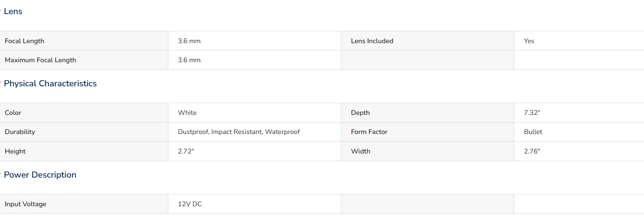
Task: Select the White color value
Action: pos(187,113)
